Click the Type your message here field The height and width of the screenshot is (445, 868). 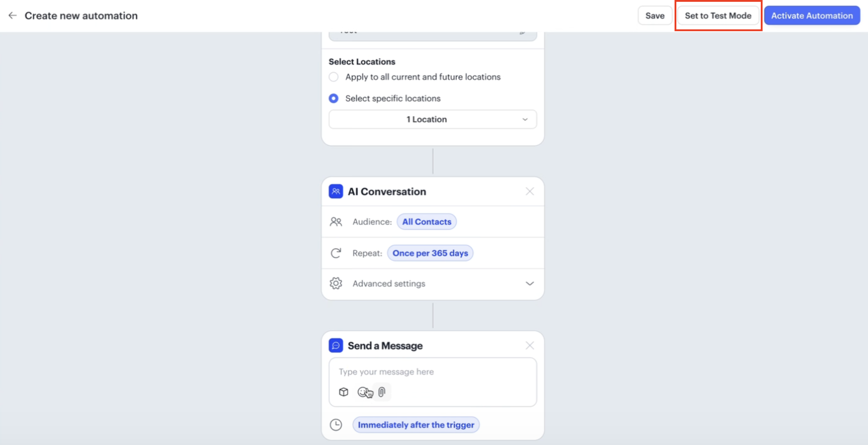coord(433,372)
